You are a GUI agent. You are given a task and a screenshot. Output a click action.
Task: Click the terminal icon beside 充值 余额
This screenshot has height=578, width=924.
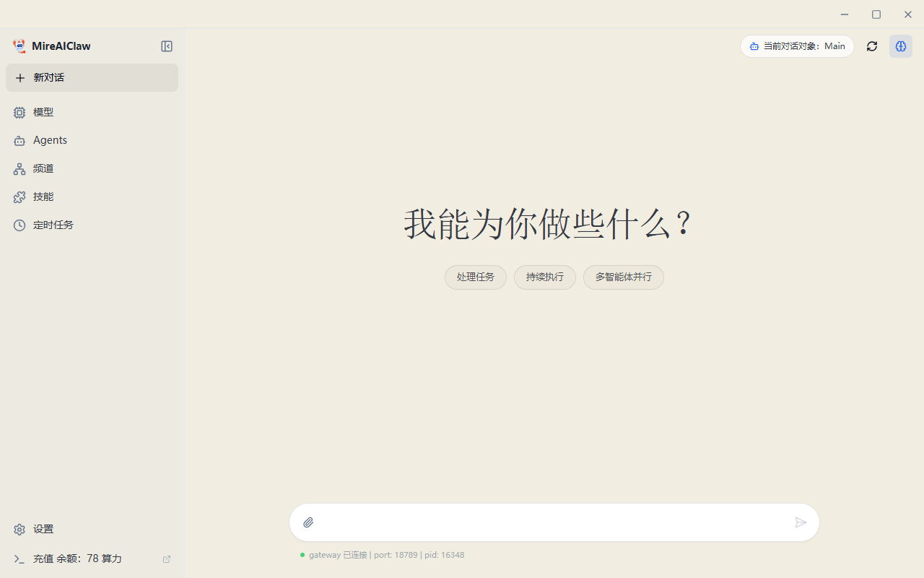pos(19,558)
